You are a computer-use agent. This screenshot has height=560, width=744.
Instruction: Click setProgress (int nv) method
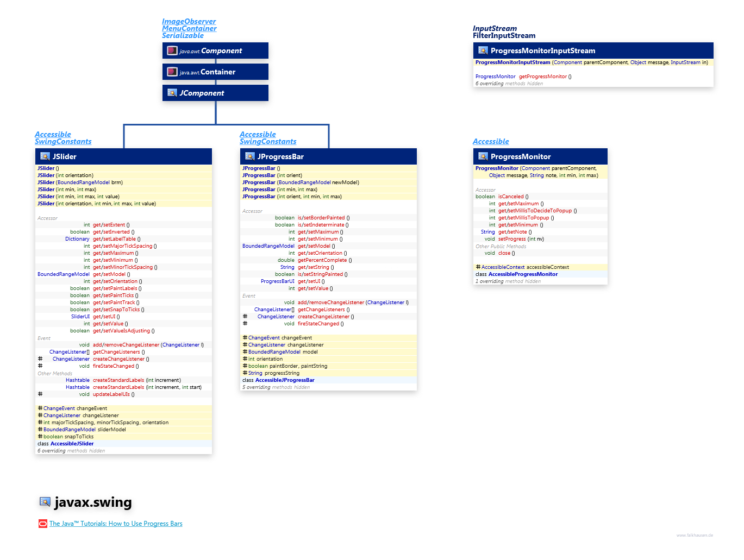(x=521, y=239)
